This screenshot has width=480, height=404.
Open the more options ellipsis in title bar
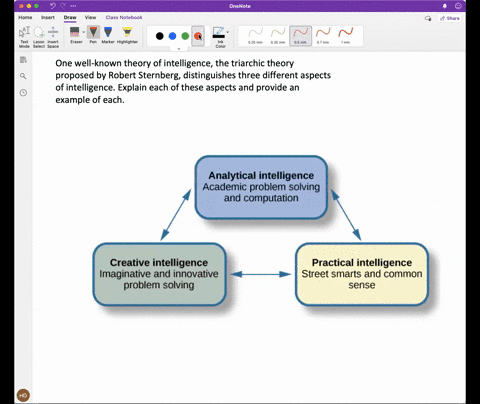point(74,6)
